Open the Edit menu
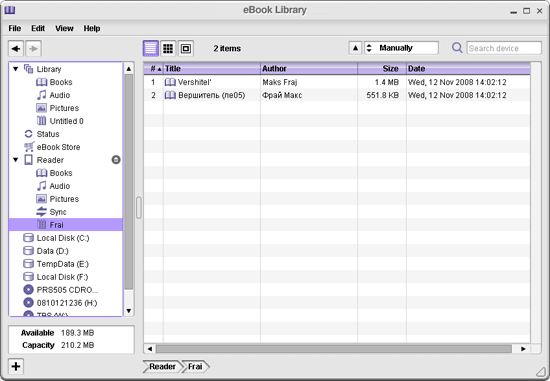 [x=38, y=28]
